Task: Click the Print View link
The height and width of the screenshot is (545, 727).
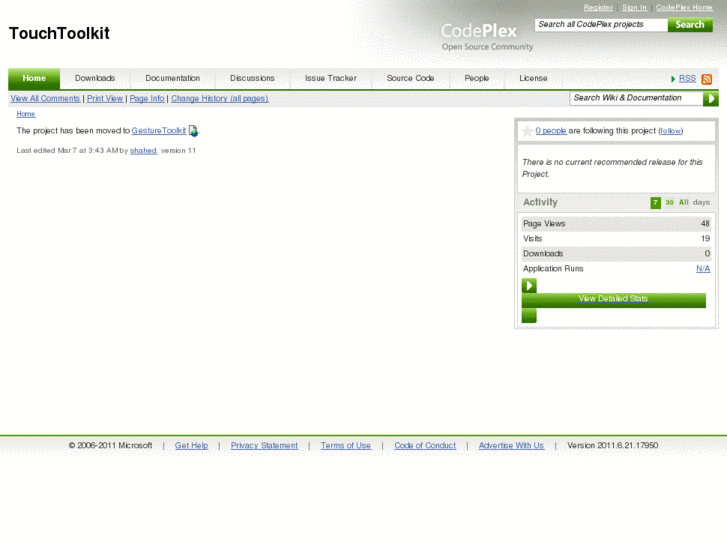Action: [x=105, y=98]
